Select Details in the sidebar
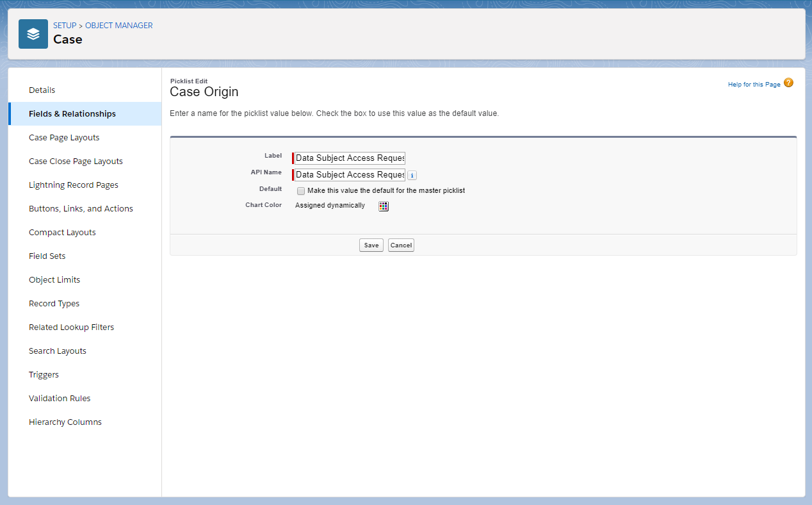The width and height of the screenshot is (812, 505). (42, 90)
